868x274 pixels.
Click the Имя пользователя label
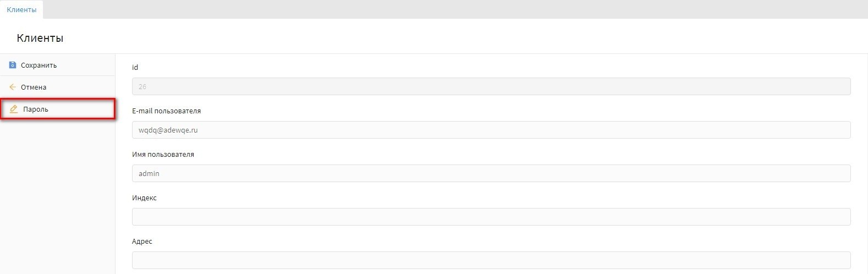[163, 154]
